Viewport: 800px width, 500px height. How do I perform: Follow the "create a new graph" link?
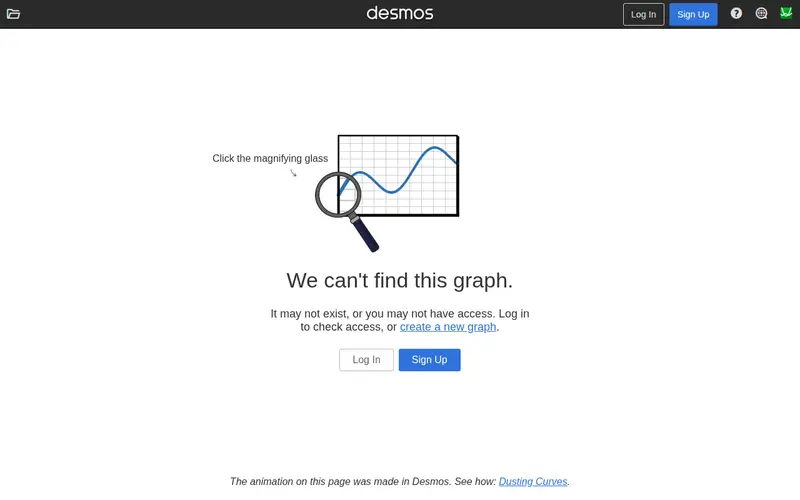coord(448,327)
